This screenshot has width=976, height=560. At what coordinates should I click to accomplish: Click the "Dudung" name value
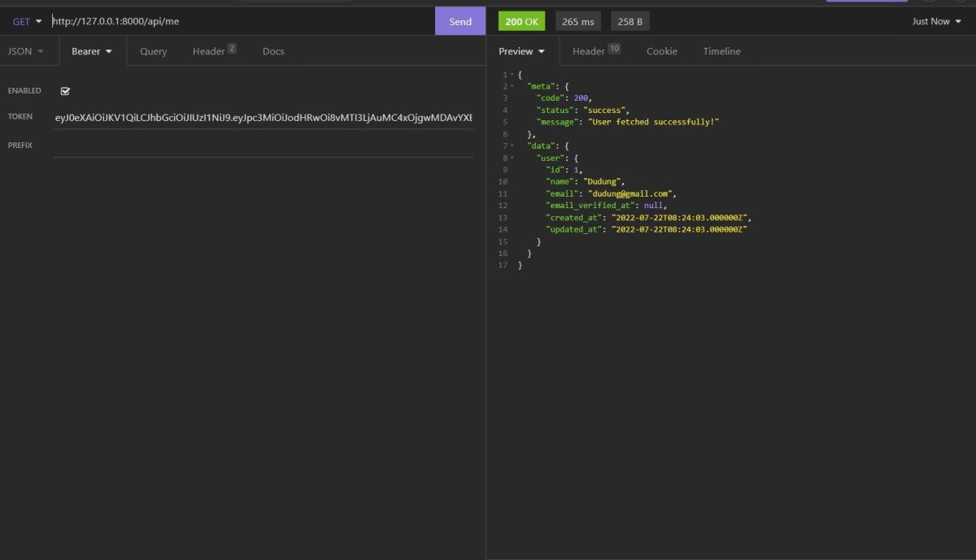point(602,182)
